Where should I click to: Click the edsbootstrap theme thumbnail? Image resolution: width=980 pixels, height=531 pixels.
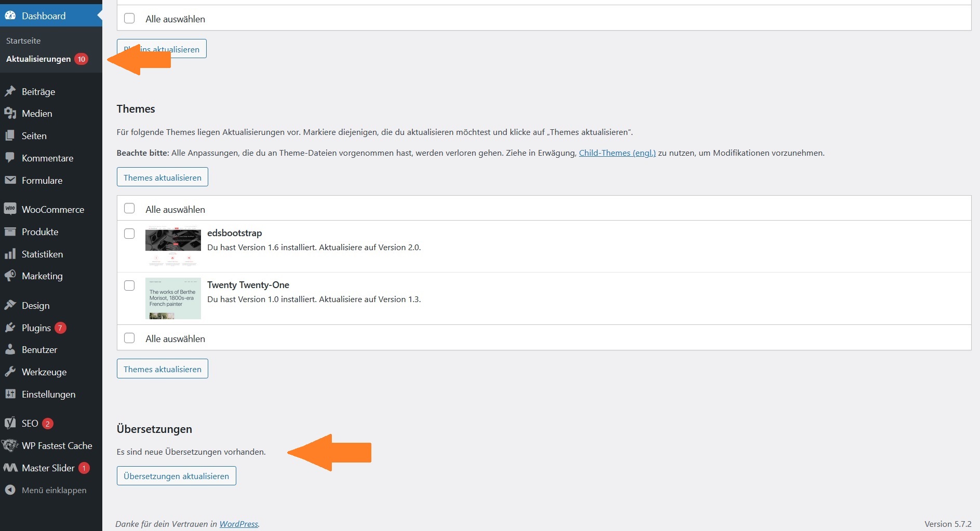173,246
